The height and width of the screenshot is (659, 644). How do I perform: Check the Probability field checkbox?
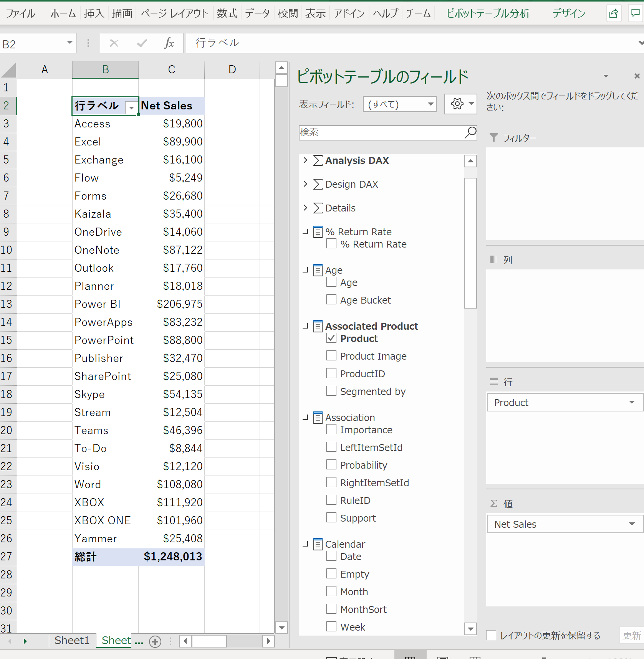[331, 465]
